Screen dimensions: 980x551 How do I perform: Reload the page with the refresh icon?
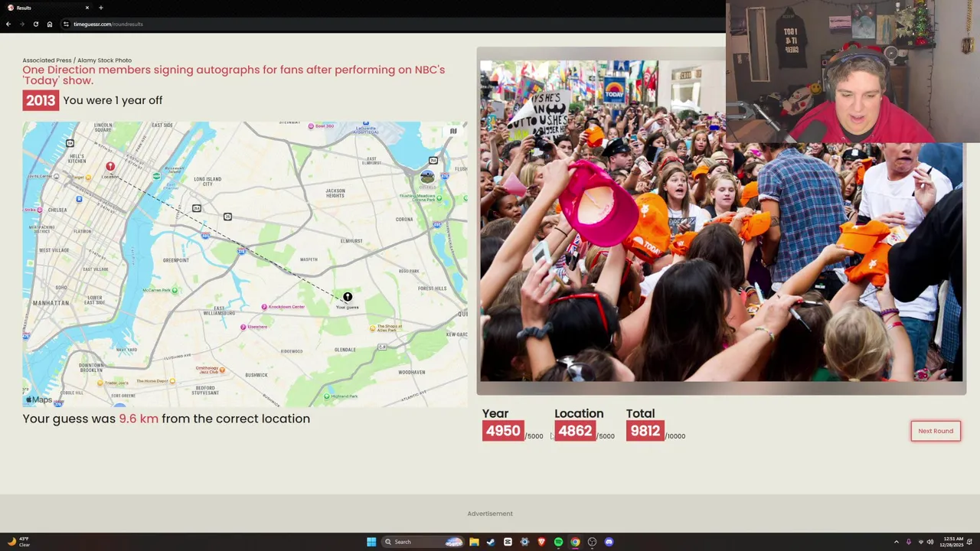[36, 24]
